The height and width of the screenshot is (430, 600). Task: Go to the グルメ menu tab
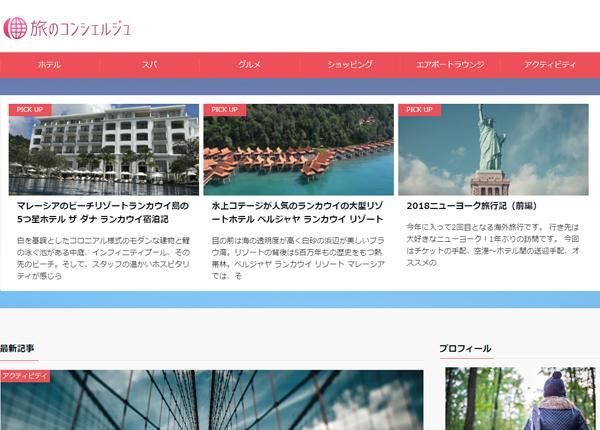(249, 65)
